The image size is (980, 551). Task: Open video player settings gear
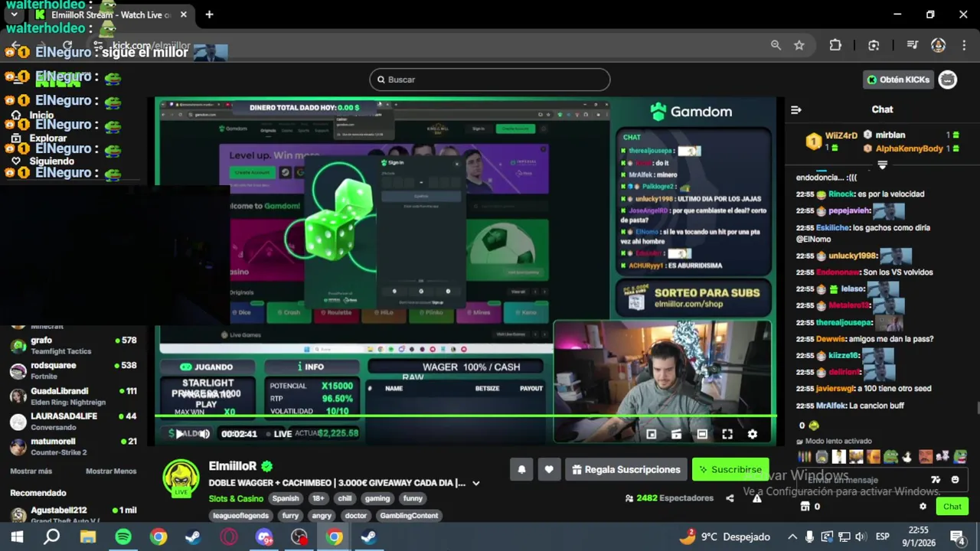point(753,434)
